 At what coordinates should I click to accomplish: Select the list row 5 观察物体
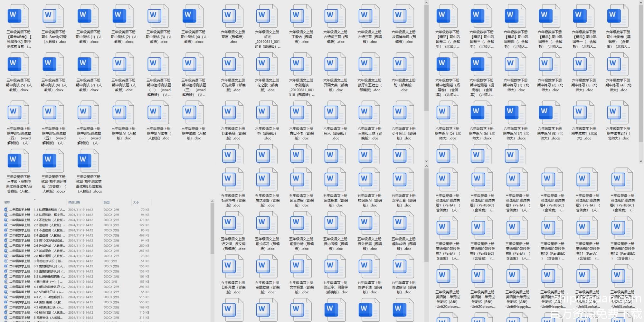pyautogui.click(x=77, y=318)
